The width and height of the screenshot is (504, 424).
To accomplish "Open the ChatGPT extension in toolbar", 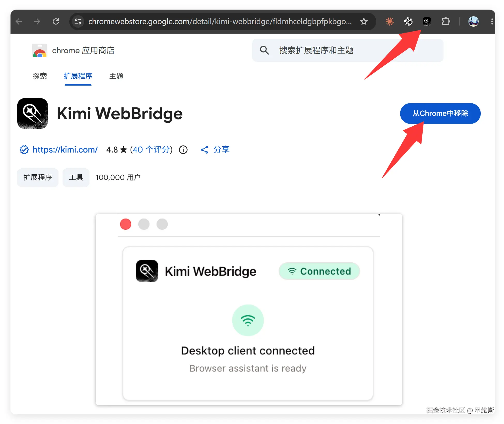I will click(x=408, y=21).
